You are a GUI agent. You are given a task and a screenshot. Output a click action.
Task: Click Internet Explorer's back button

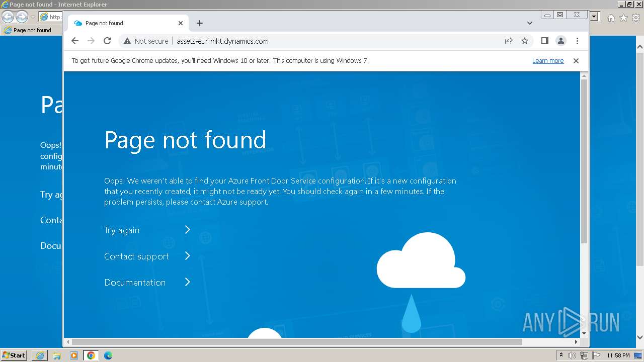coord(8,17)
